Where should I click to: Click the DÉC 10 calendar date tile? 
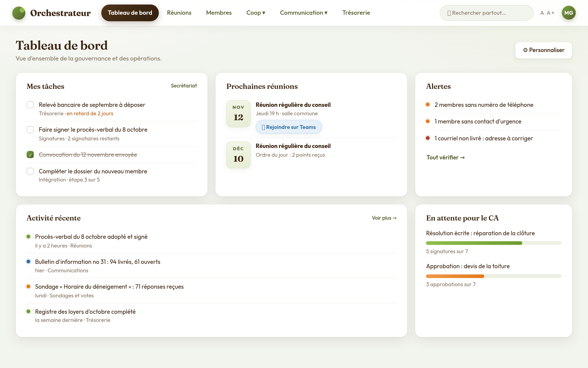[x=238, y=155]
